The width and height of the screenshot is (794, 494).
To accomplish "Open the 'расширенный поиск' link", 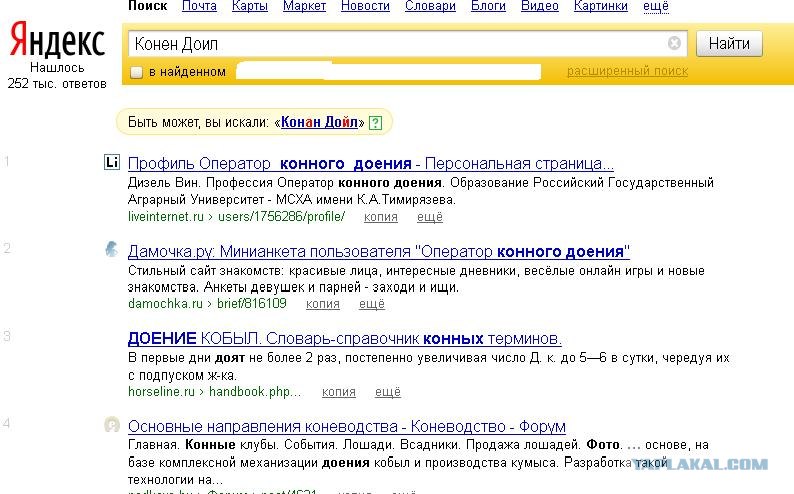I will [627, 71].
